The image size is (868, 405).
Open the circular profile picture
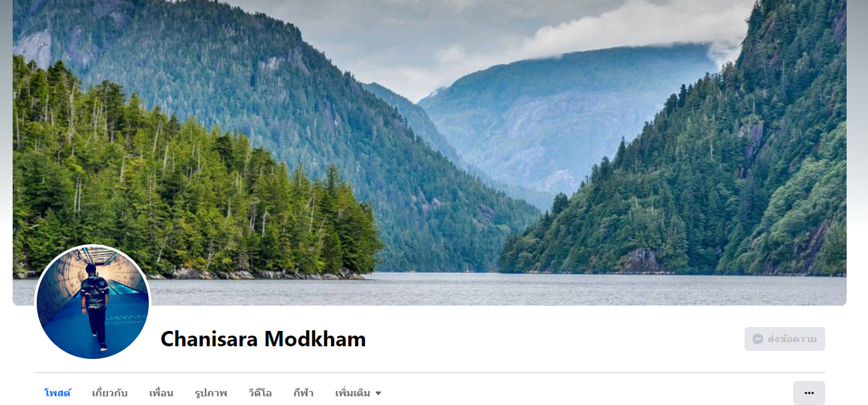click(x=93, y=302)
